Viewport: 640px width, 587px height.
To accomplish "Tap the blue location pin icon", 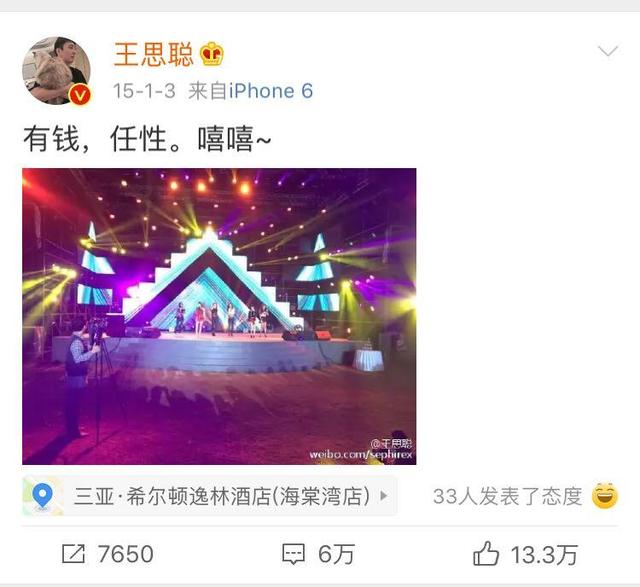I will (42, 496).
